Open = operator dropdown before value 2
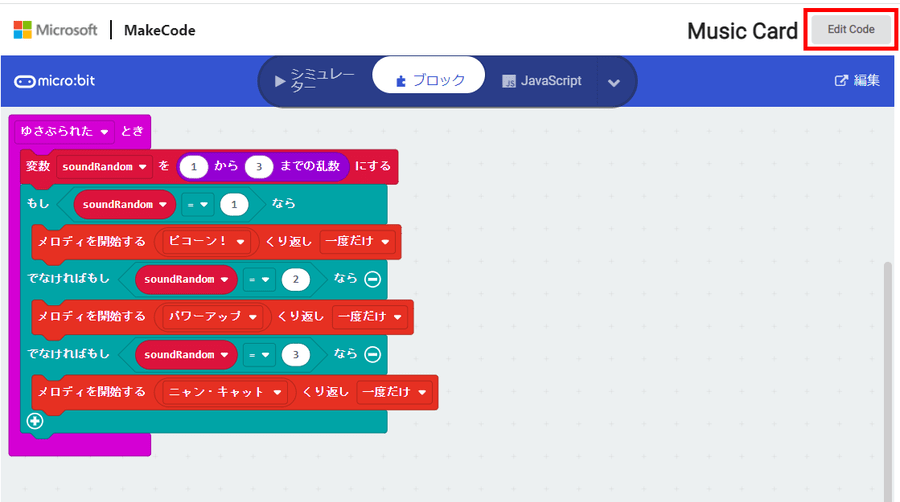The image size is (900, 502). 259,279
